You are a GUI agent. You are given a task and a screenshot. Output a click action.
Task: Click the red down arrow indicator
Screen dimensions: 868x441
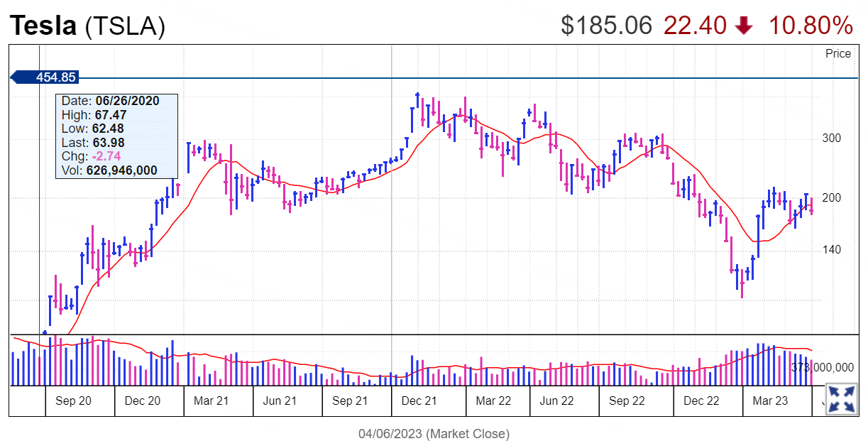pyautogui.click(x=744, y=26)
